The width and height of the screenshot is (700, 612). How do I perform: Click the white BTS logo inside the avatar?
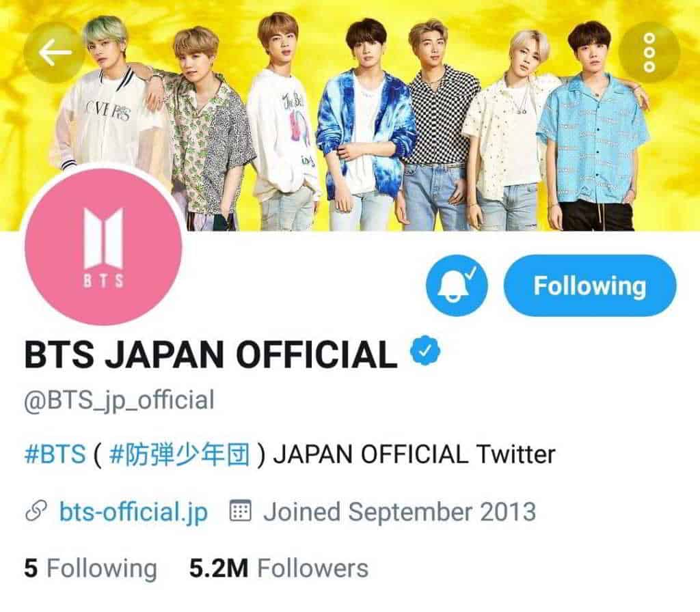coord(104,247)
